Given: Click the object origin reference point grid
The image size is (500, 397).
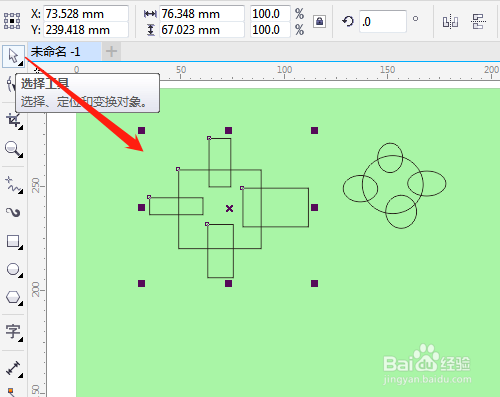Looking at the screenshot, I should [12, 21].
